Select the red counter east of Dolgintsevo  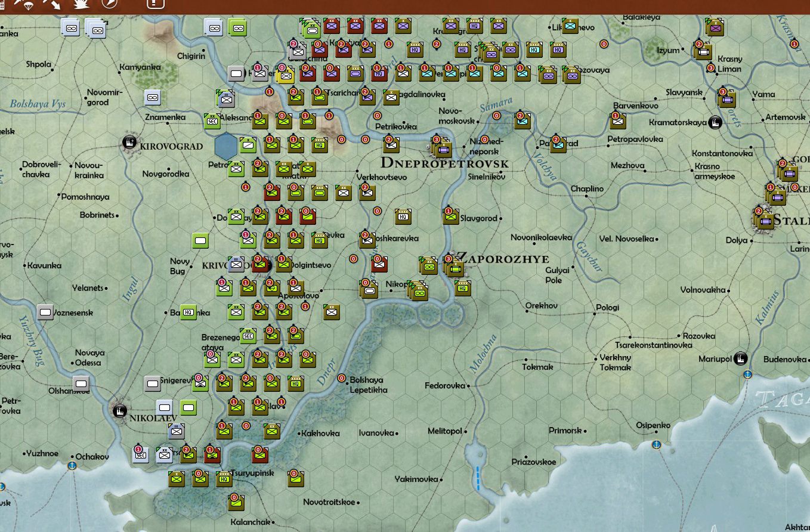click(379, 264)
